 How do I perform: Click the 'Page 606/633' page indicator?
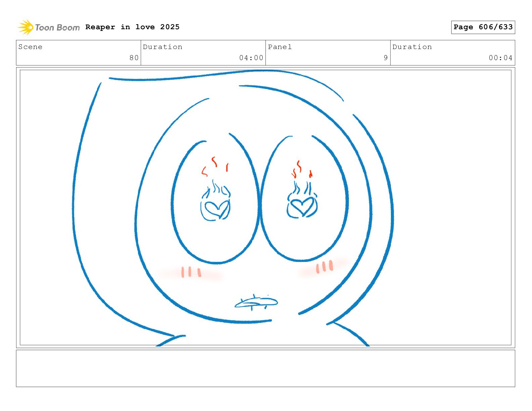483,27
